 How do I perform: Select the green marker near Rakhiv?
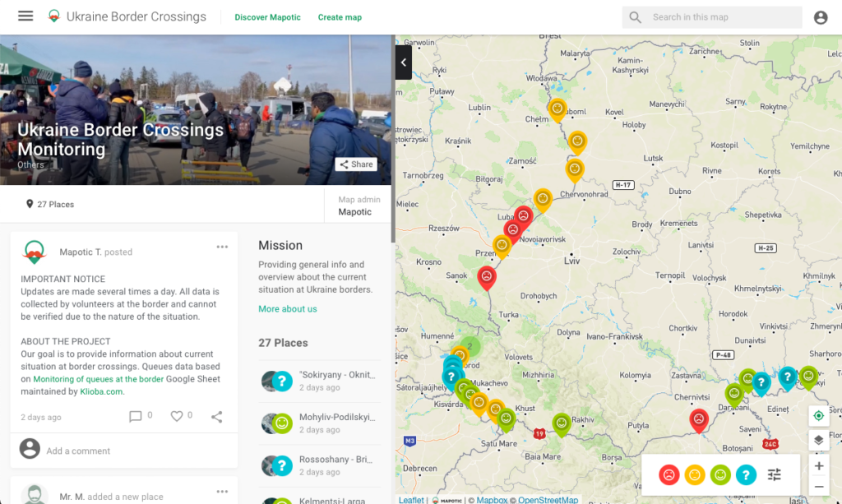(x=561, y=424)
